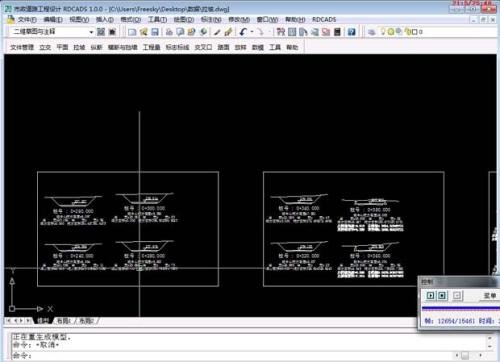The width and height of the screenshot is (500, 362).
Task: Switch to the 模型 tab
Action: [43, 321]
